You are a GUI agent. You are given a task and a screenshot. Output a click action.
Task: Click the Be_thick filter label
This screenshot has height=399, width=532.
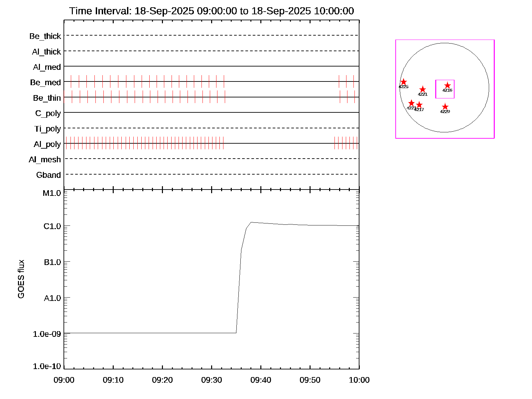pos(45,36)
